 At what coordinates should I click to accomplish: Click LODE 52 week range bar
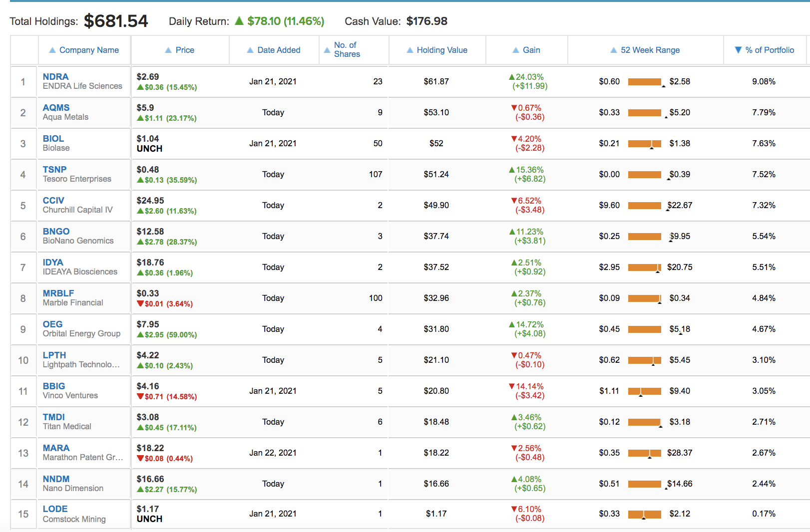click(x=645, y=514)
